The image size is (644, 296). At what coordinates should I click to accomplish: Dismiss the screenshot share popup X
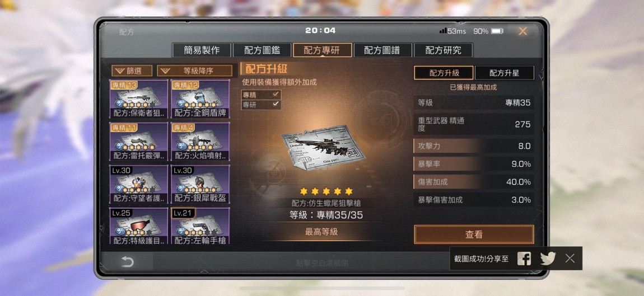click(570, 258)
